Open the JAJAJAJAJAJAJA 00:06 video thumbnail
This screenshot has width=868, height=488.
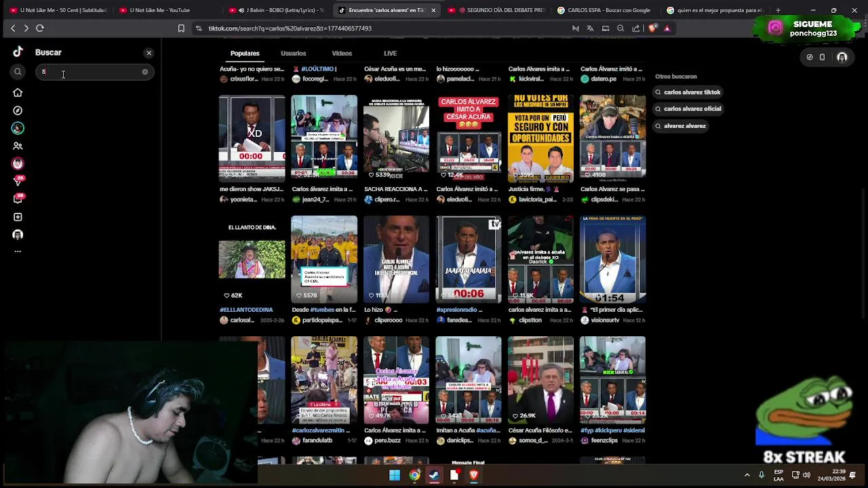469,260
